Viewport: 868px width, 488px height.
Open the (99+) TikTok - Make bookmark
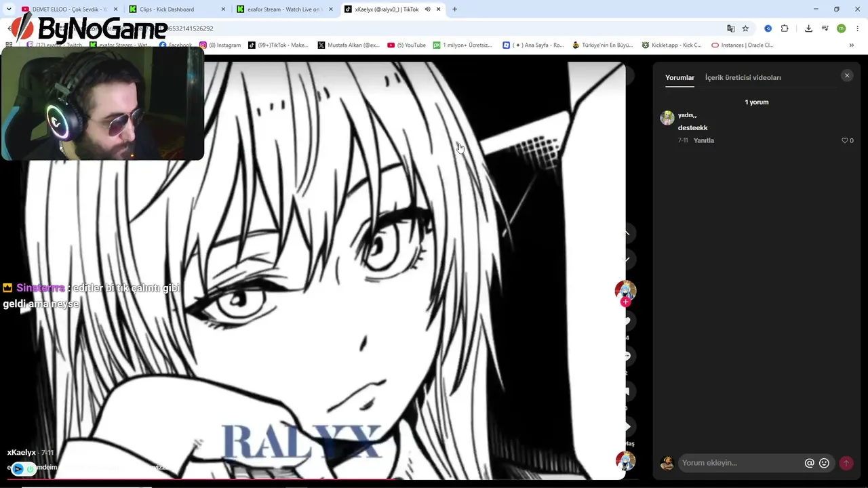coord(278,45)
